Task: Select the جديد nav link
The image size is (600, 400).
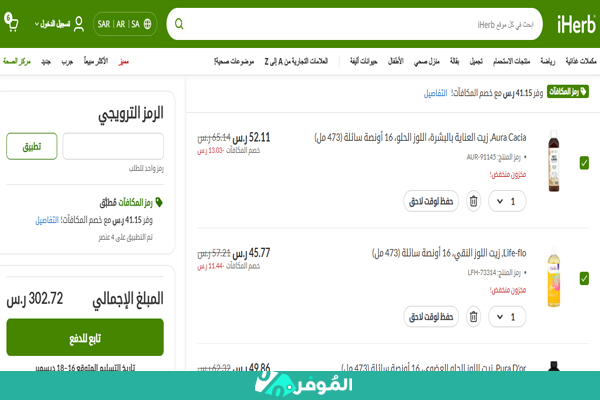Action: [x=46, y=61]
